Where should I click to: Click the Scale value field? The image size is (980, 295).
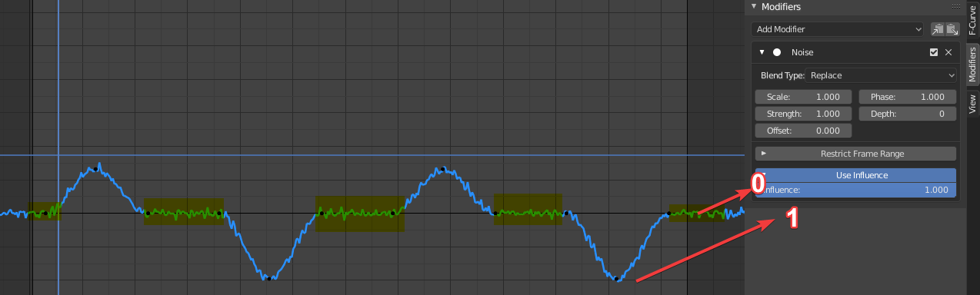click(803, 97)
